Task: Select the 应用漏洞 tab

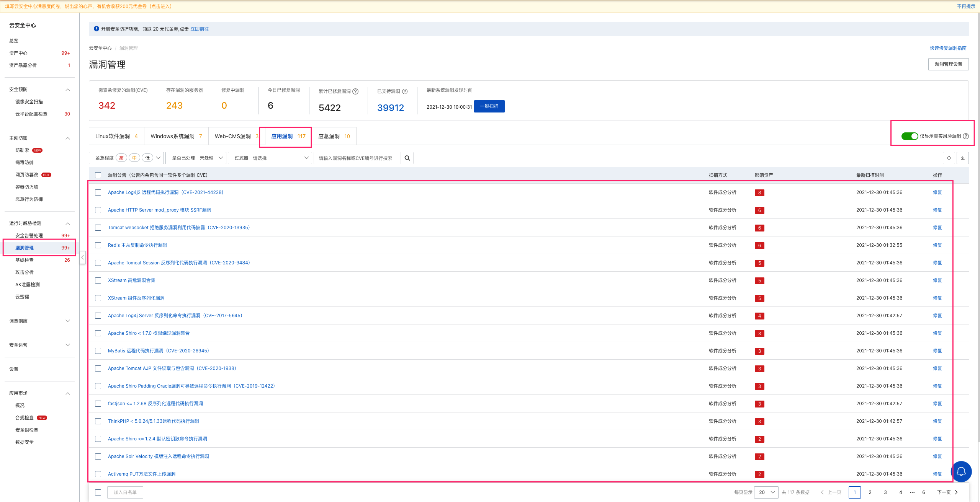Action: pyautogui.click(x=288, y=136)
